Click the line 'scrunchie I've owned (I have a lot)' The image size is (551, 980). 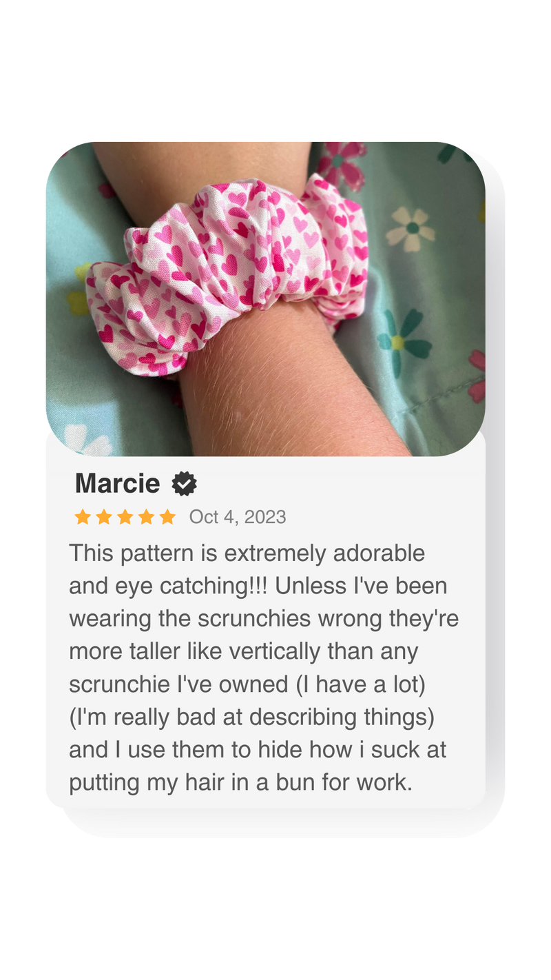247,684
